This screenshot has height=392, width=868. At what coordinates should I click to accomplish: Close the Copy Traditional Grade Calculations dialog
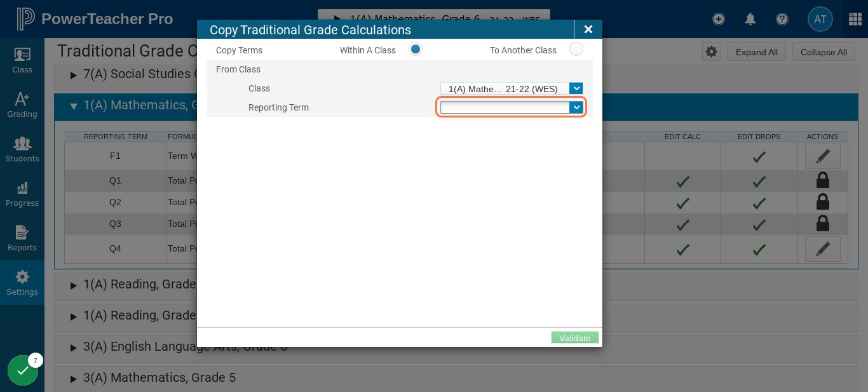tap(588, 29)
